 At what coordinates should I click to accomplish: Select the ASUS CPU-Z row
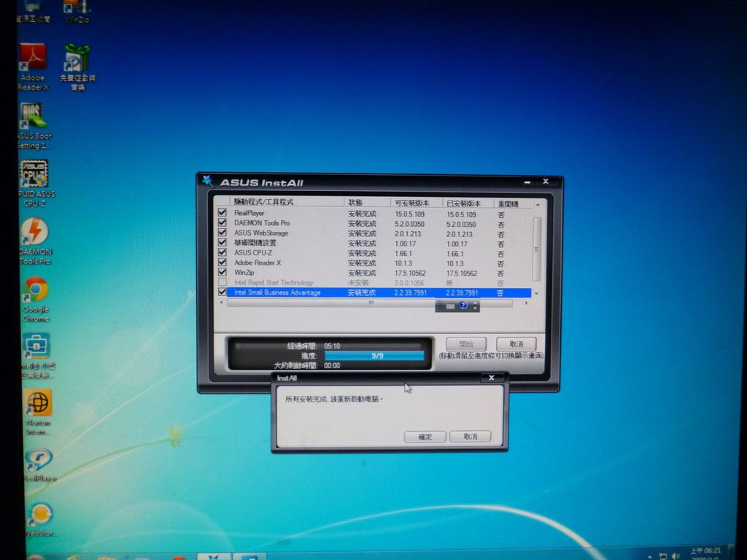point(379,253)
